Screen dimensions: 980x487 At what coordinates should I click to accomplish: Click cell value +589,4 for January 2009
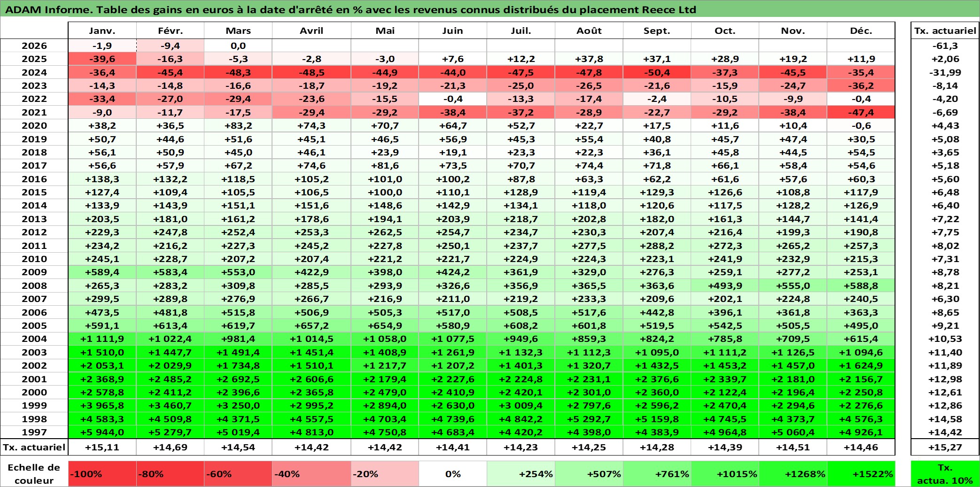pos(102,272)
